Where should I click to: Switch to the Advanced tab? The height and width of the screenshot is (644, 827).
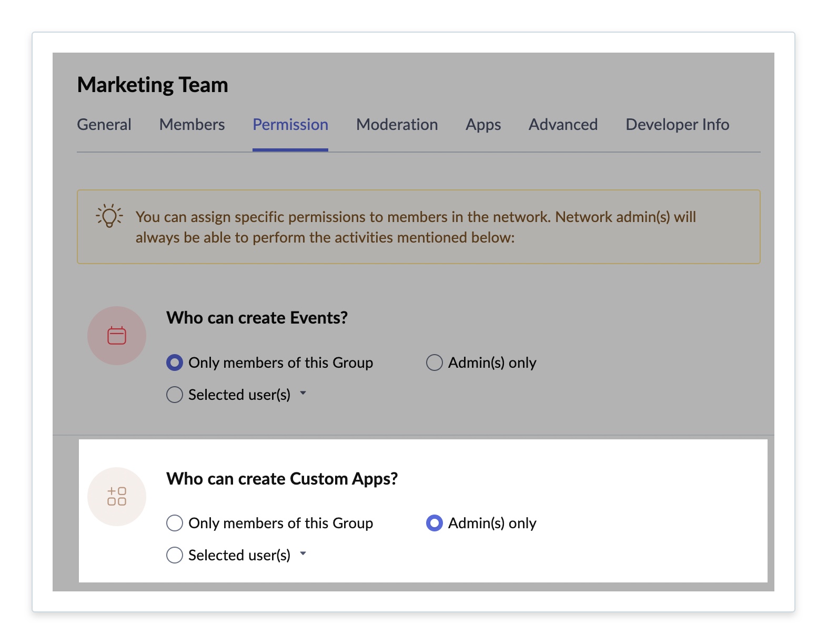(x=563, y=125)
